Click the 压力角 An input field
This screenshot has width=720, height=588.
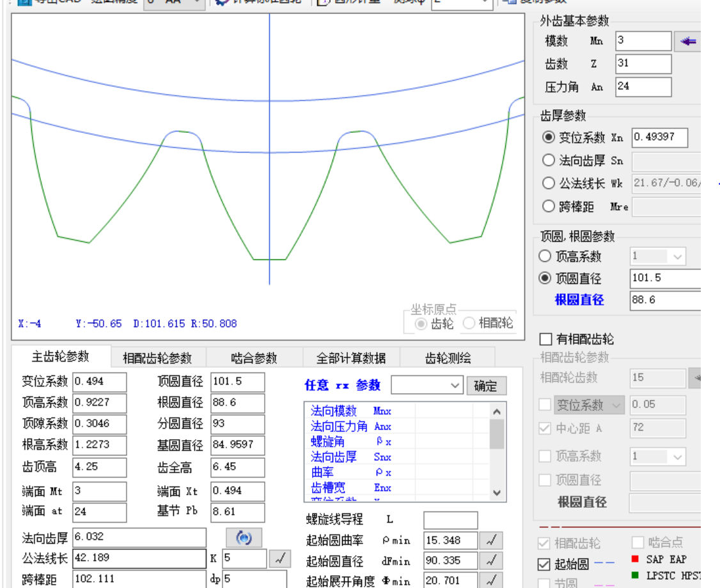click(x=643, y=87)
